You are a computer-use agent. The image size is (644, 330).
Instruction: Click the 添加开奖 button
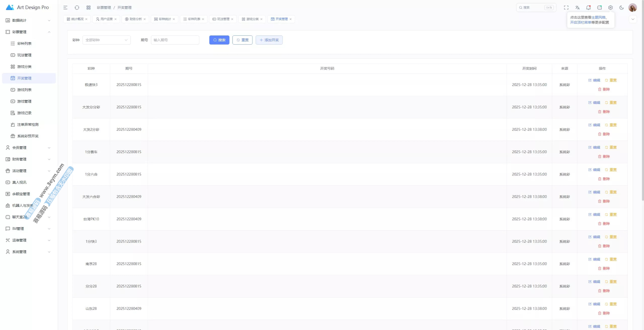pos(269,40)
